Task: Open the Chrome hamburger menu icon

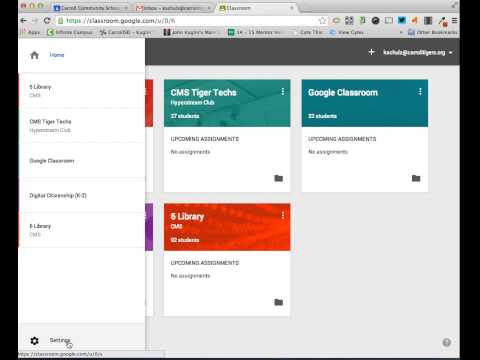Action: [454, 21]
